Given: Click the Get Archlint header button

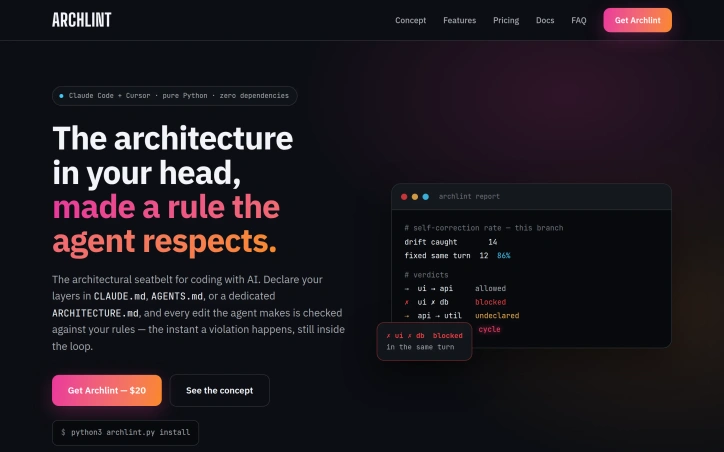Looking at the screenshot, I should 638,20.
